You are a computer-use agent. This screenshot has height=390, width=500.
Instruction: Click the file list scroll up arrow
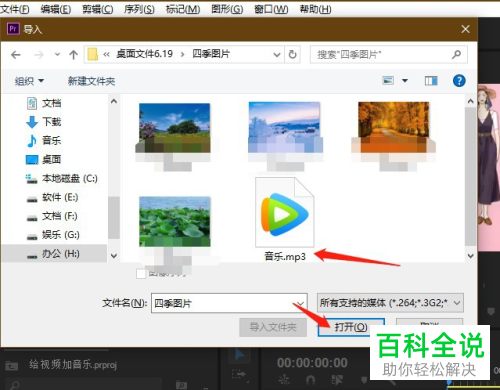pyautogui.click(x=471, y=101)
